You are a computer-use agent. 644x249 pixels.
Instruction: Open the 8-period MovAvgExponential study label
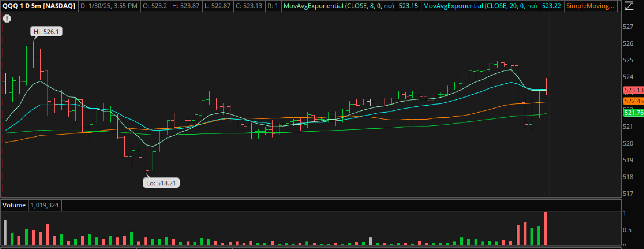(339, 6)
